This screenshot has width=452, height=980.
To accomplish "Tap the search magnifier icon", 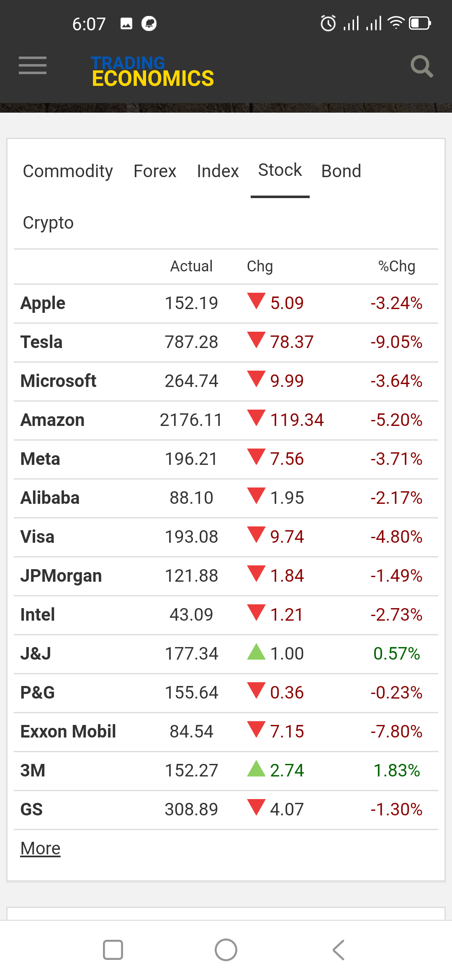I will pos(421,66).
